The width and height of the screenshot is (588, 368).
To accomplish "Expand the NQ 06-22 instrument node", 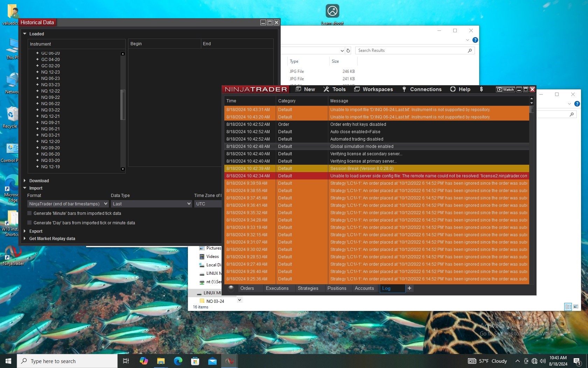I will [37, 104].
